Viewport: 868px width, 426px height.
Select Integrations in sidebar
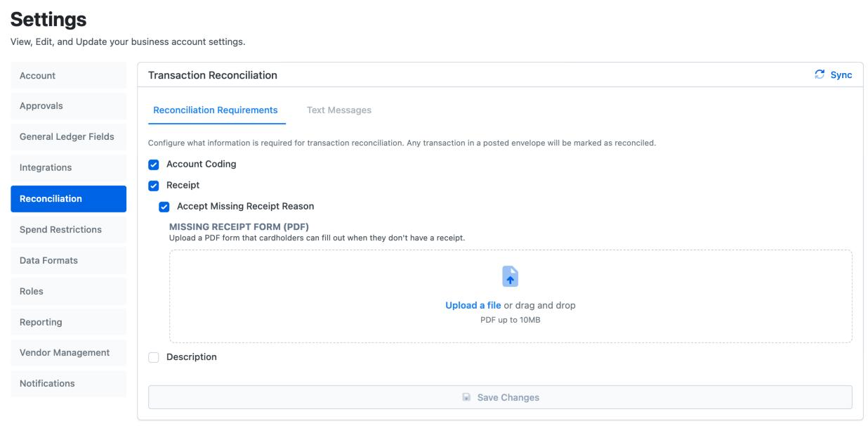[68, 168]
